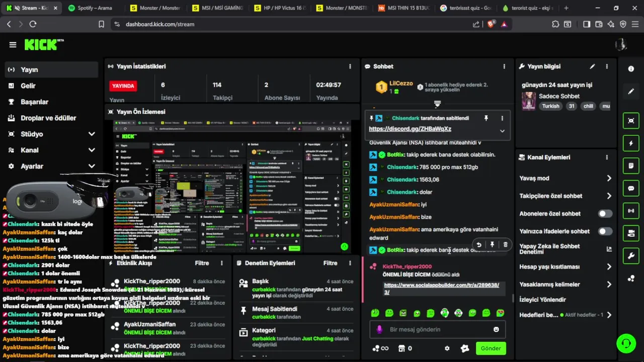
Task: Open chat settings gear icon
Action: tap(447, 348)
